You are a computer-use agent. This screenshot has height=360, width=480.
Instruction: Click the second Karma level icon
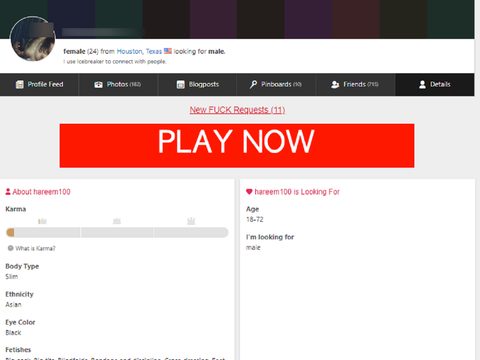[x=117, y=221]
